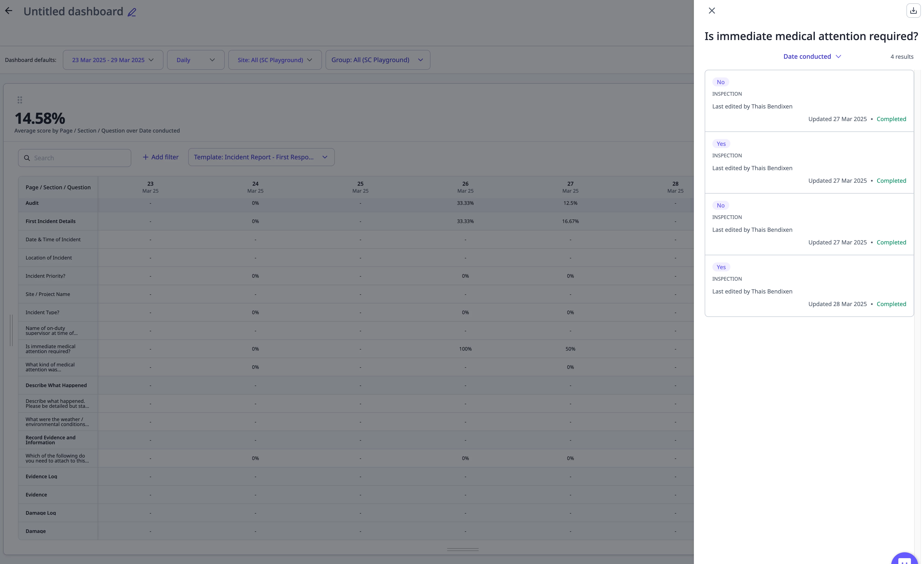
Task: Click the widget drag handle dots icon
Action: 20,100
